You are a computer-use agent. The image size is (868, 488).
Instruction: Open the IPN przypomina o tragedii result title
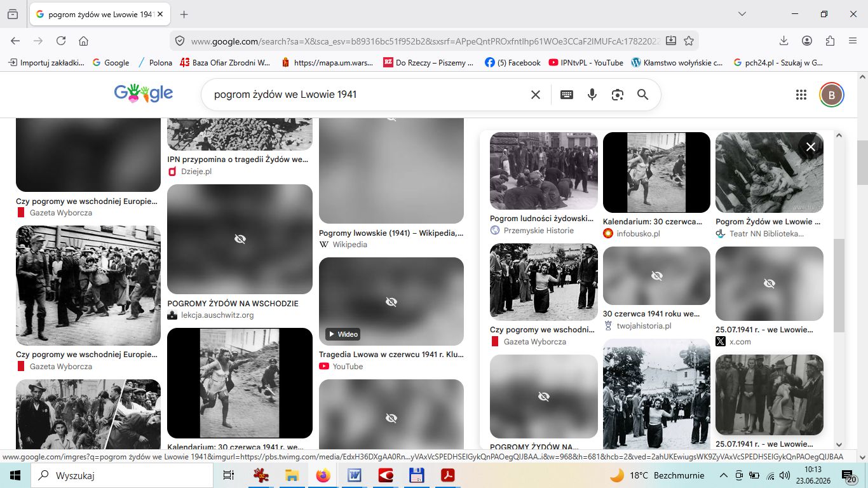(x=238, y=159)
